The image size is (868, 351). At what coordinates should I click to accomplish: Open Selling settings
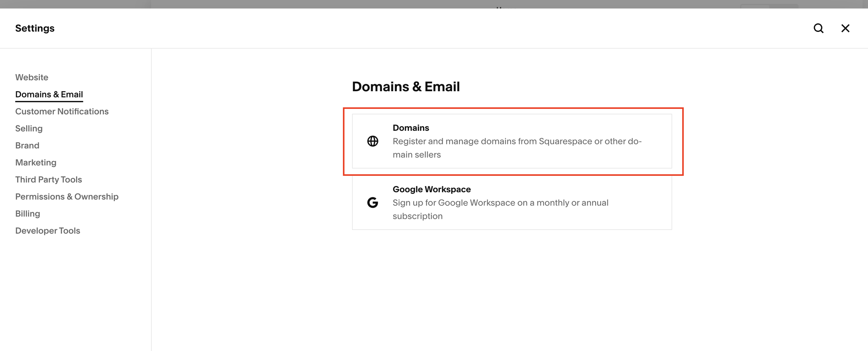click(29, 129)
